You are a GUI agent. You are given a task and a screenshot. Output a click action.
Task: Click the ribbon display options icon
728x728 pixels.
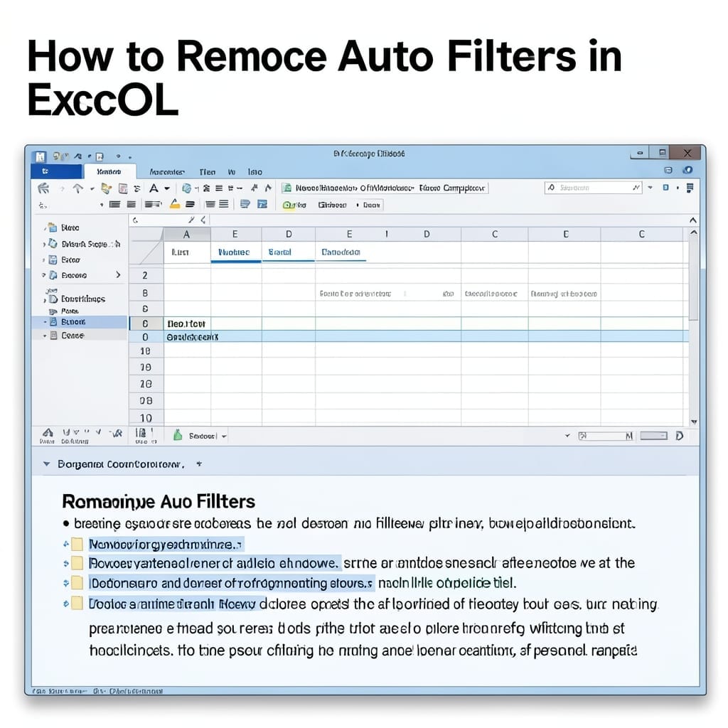(668, 171)
